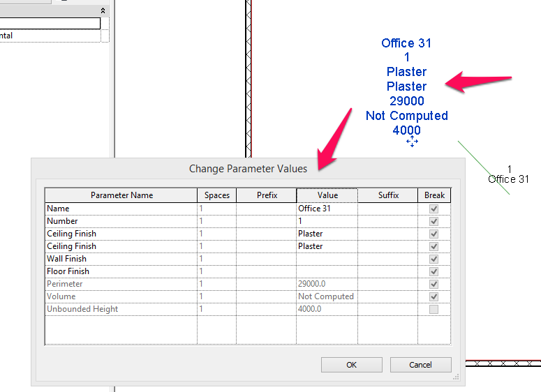Click the empty Value cell for Wall Finish

327,259
